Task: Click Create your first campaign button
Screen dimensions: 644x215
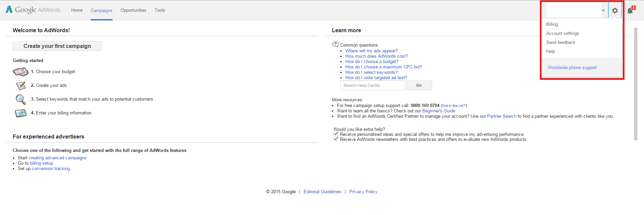Action: 57,46
